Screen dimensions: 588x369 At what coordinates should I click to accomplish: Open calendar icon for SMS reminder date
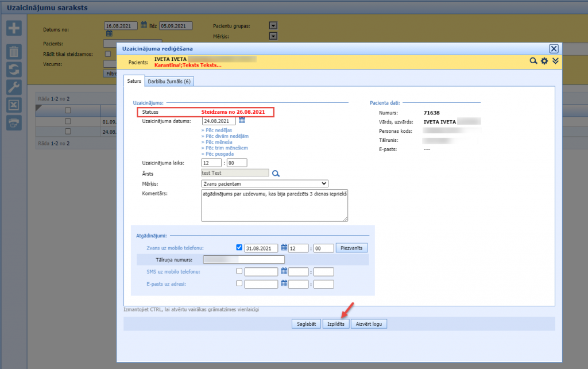tap(284, 271)
